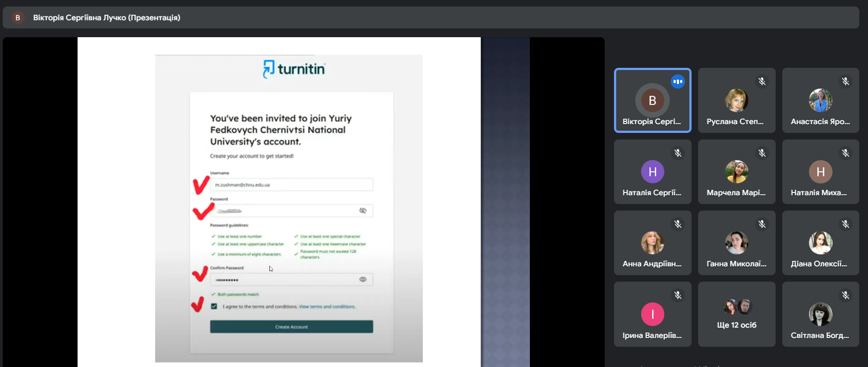868x367 pixels.
Task: Click the muted mic icon on Наталія Сергії's tile
Action: pos(677,153)
